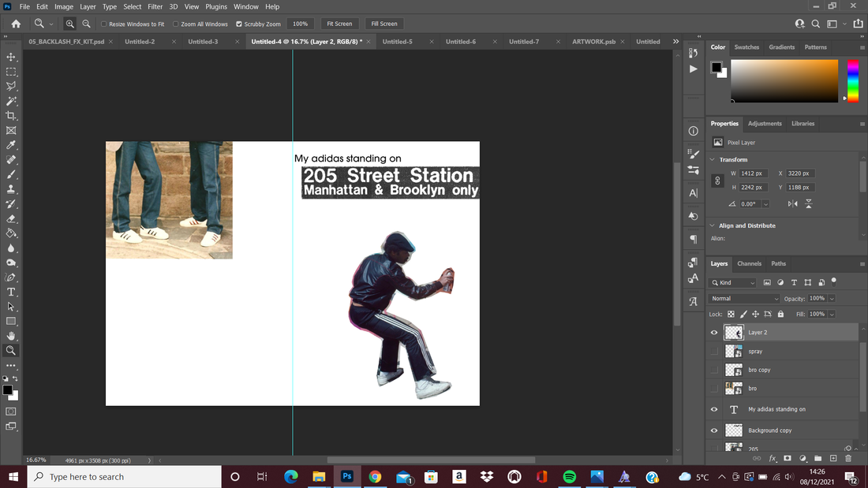Viewport: 868px width, 488px height.
Task: Click the Fill Screen button
Action: point(384,24)
